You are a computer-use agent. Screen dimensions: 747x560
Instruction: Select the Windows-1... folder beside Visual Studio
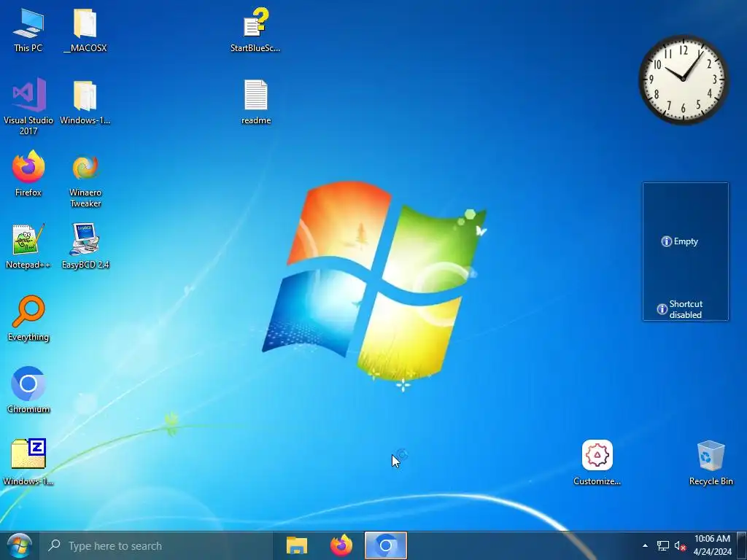click(x=85, y=102)
